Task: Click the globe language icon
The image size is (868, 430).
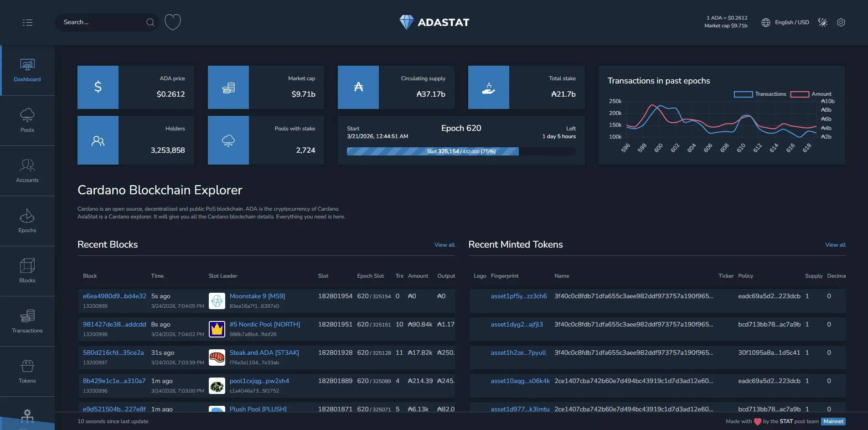Action: click(x=766, y=22)
